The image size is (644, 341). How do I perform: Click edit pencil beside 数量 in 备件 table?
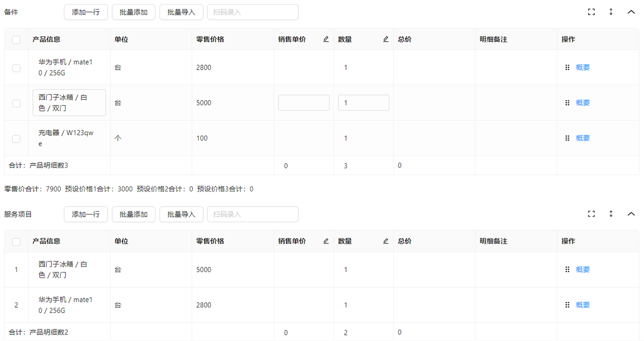[386, 39]
